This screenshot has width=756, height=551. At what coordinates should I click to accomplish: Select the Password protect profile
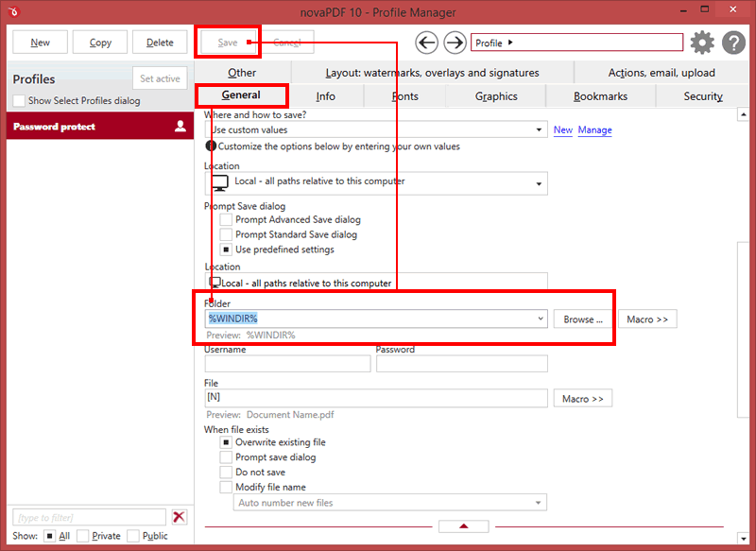coord(100,127)
